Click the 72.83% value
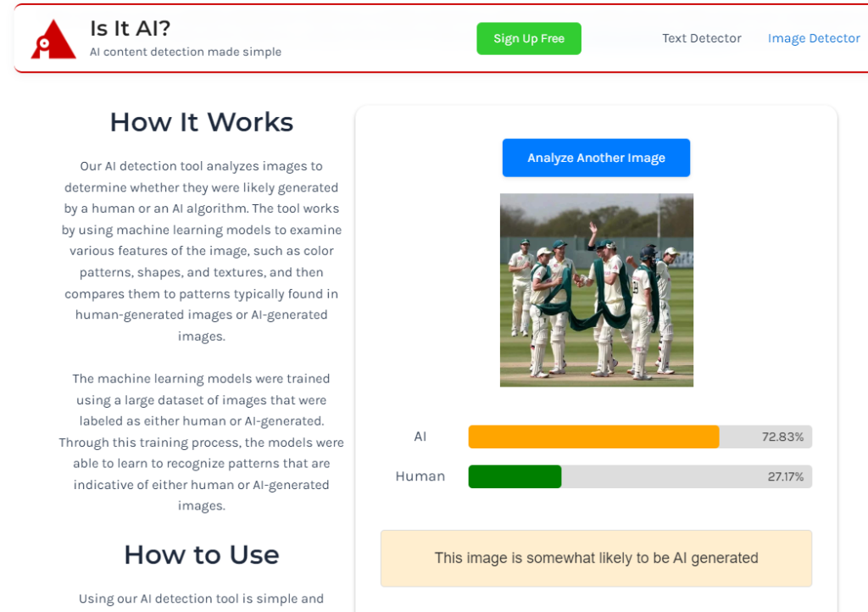 click(x=782, y=437)
